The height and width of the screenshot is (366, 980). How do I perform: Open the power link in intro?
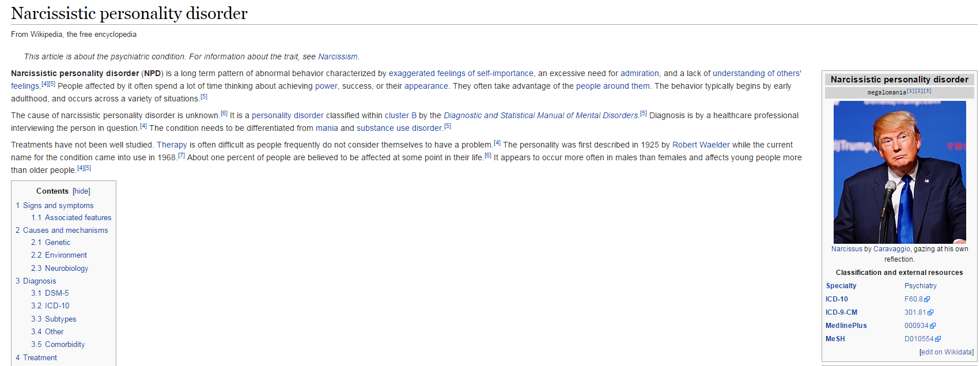click(326, 86)
